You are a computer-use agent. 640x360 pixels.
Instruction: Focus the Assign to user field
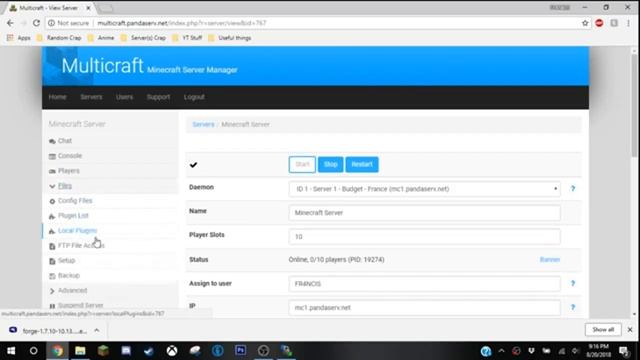[424, 284]
